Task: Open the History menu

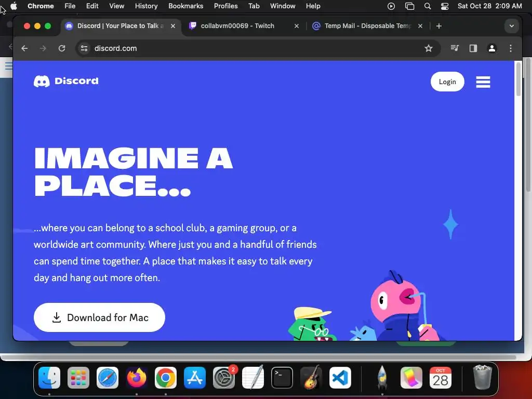Action: [146, 6]
